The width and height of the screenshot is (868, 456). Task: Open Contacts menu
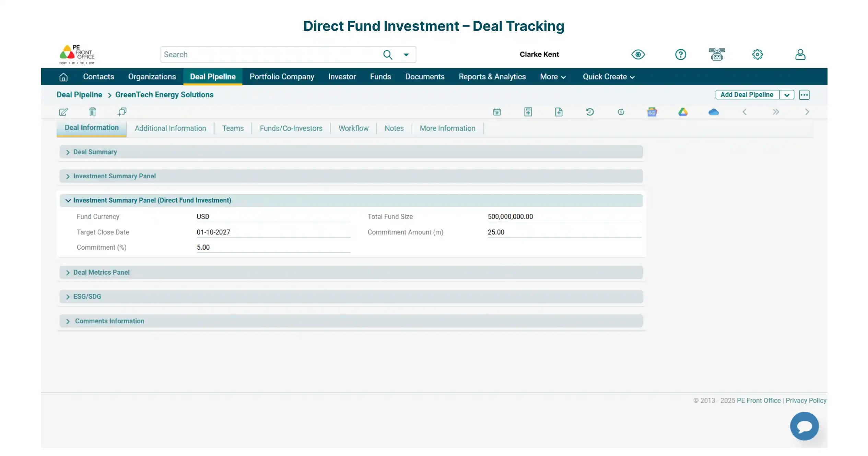[98, 77]
